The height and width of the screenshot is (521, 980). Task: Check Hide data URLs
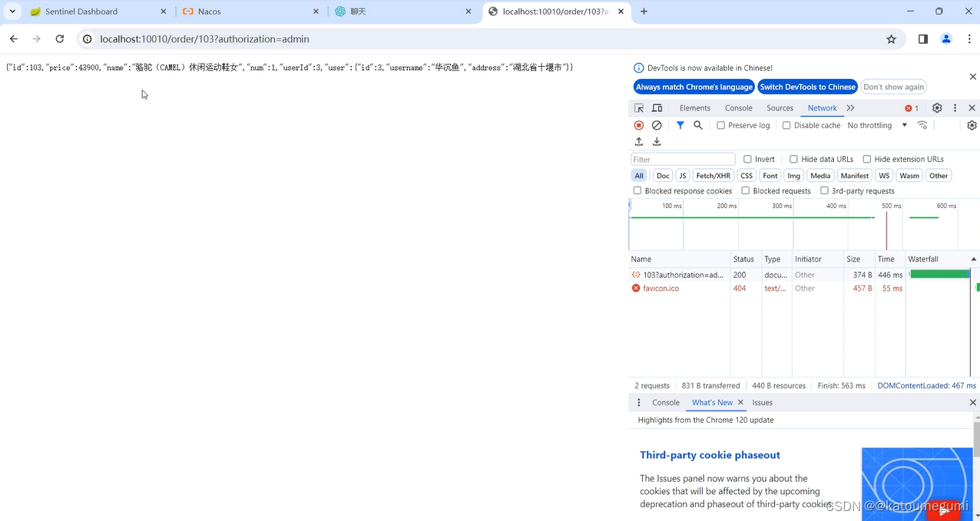(793, 159)
